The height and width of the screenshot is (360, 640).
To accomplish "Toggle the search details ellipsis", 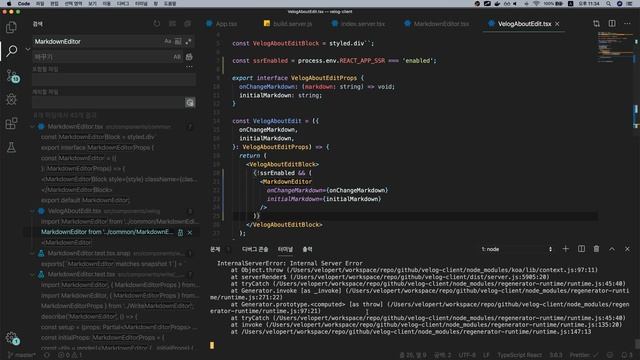I will [x=189, y=67].
